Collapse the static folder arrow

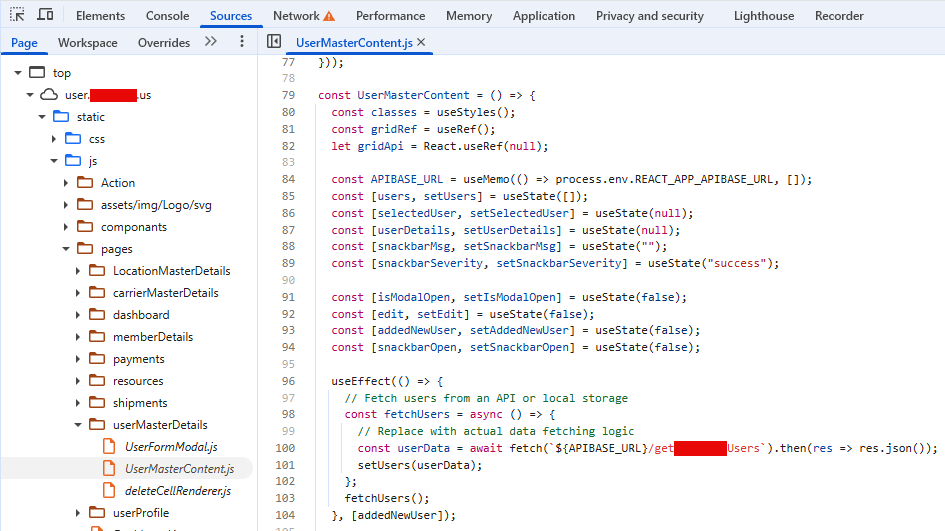42,117
